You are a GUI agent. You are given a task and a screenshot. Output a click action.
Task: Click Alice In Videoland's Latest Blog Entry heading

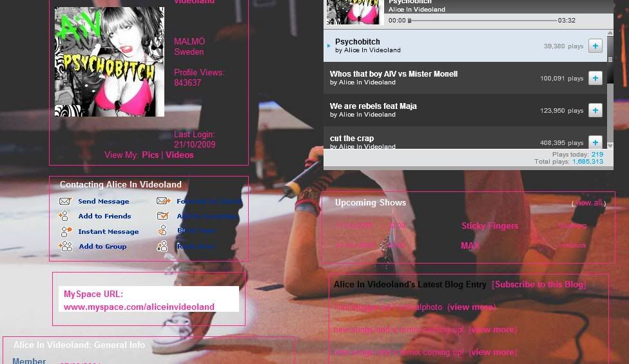point(410,284)
